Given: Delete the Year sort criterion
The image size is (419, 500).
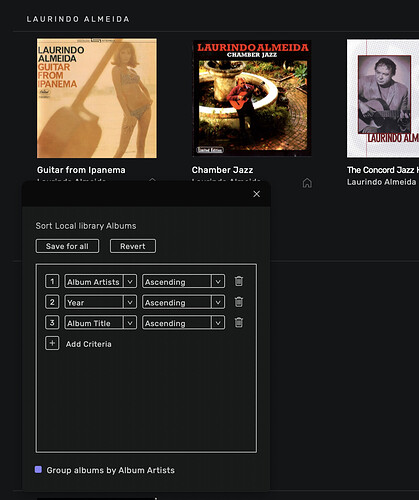Looking at the screenshot, I should (x=239, y=302).
